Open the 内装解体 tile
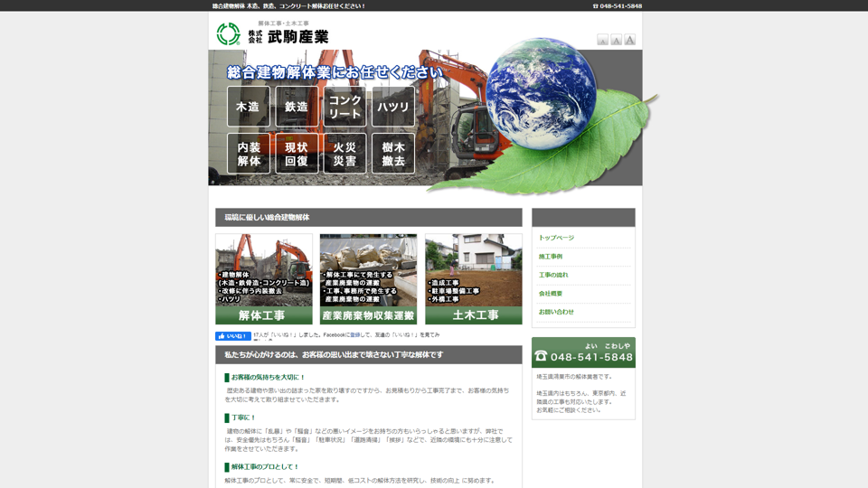Screen dimensions: 868x488 (249, 154)
